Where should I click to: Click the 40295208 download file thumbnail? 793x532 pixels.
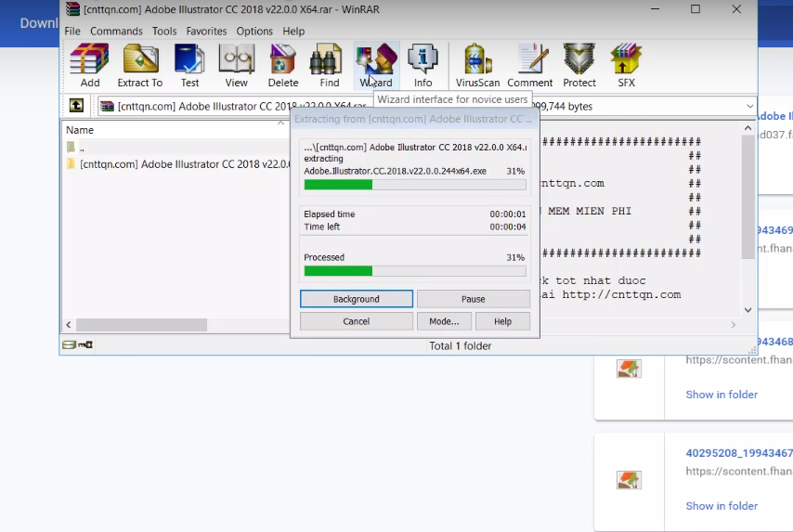coord(629,479)
